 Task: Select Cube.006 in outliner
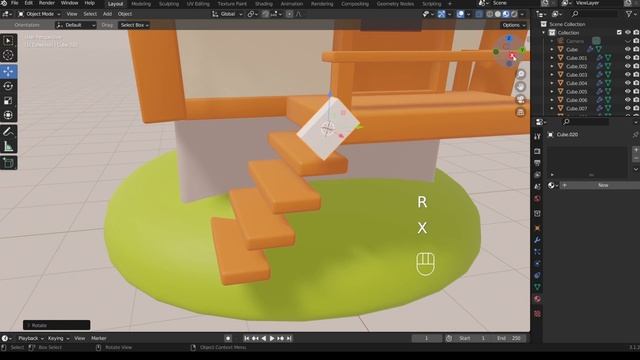(576, 100)
